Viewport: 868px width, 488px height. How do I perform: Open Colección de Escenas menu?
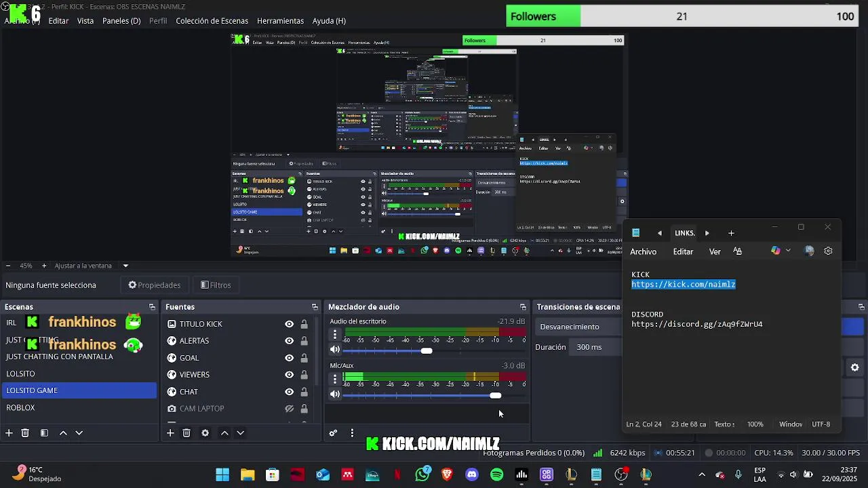click(212, 21)
